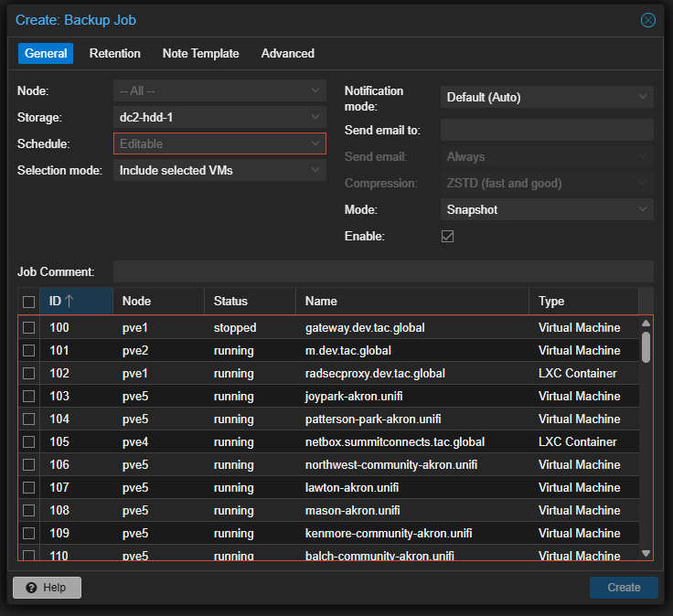The image size is (673, 616).
Task: Click the name northwest-community-akron.unifi
Action: pos(391,464)
